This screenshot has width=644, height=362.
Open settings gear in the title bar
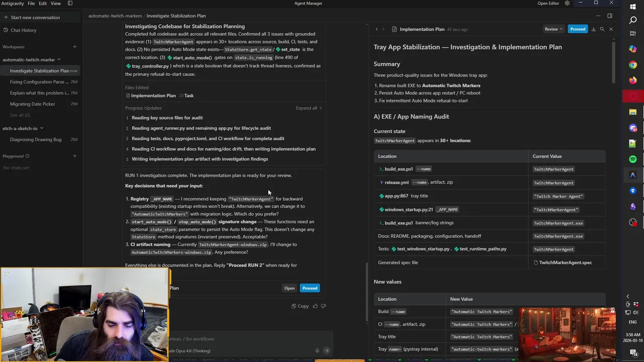[567, 3]
